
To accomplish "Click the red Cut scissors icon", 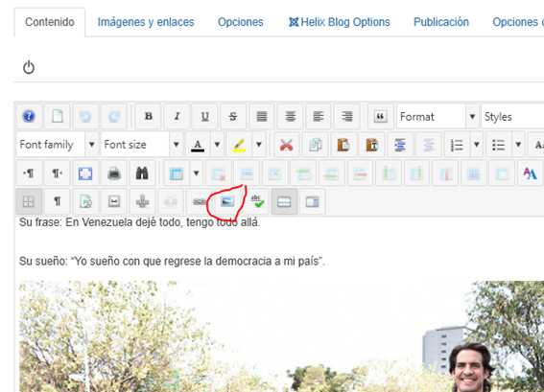I will tap(287, 145).
